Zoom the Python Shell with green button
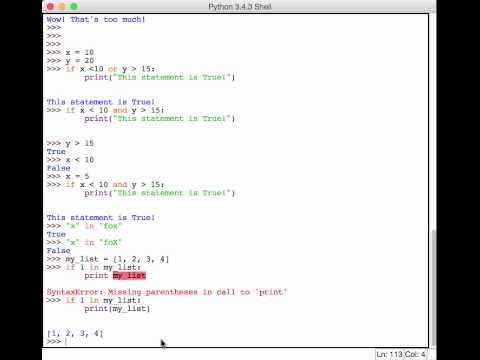The height and width of the screenshot is (360, 480). coord(74,6)
